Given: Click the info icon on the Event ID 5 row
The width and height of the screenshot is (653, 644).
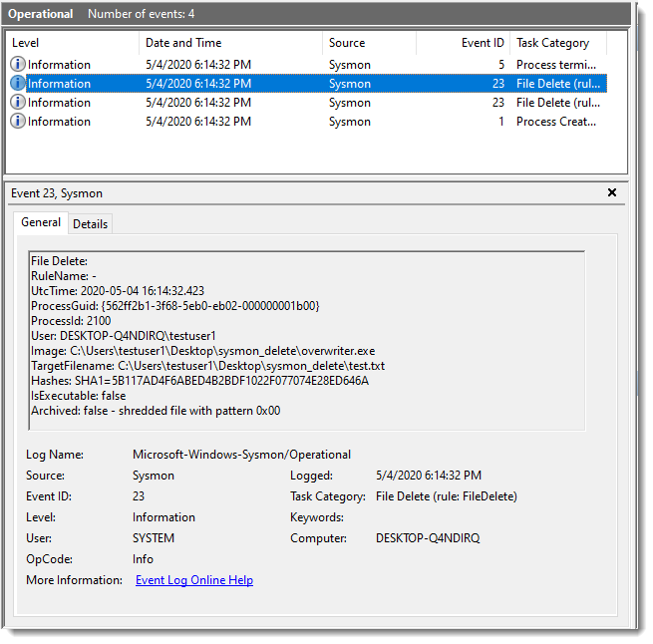Looking at the screenshot, I should [x=18, y=65].
